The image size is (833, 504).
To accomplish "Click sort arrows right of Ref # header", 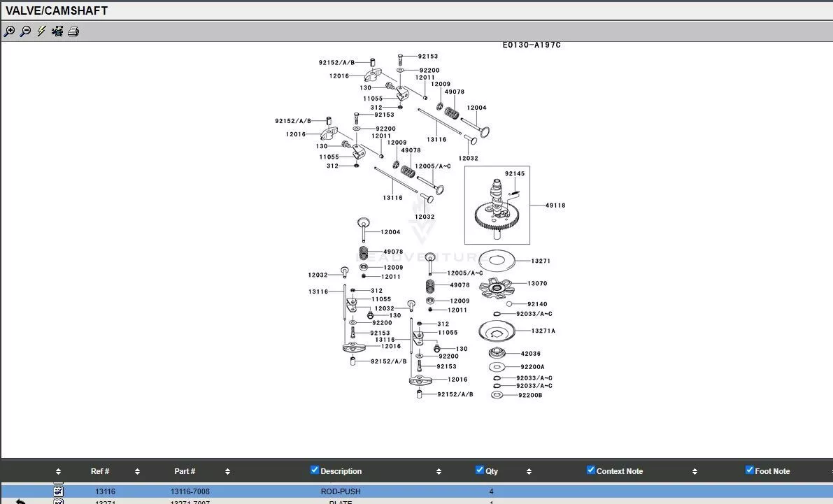I will pos(137,472).
